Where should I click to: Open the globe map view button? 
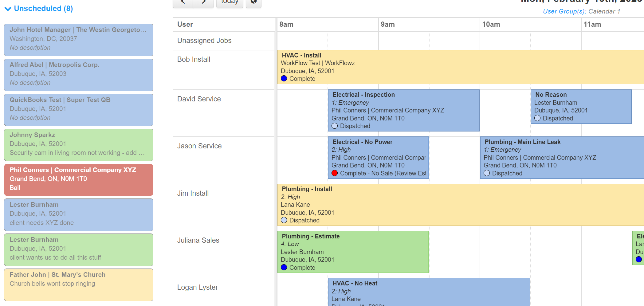(253, 2)
